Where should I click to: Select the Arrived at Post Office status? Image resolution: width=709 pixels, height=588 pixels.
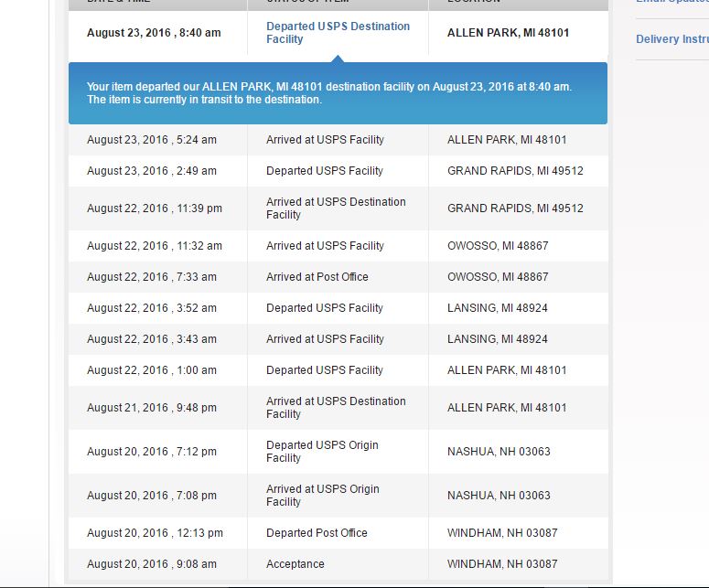tap(317, 277)
